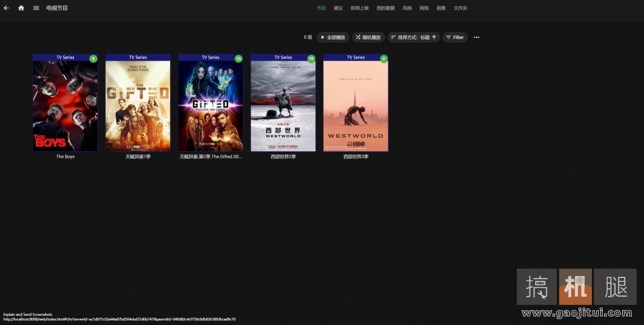Image resolution: width=644 pixels, height=325 pixels.
Task: Open the 我的最爱 tab
Action: pos(386,8)
